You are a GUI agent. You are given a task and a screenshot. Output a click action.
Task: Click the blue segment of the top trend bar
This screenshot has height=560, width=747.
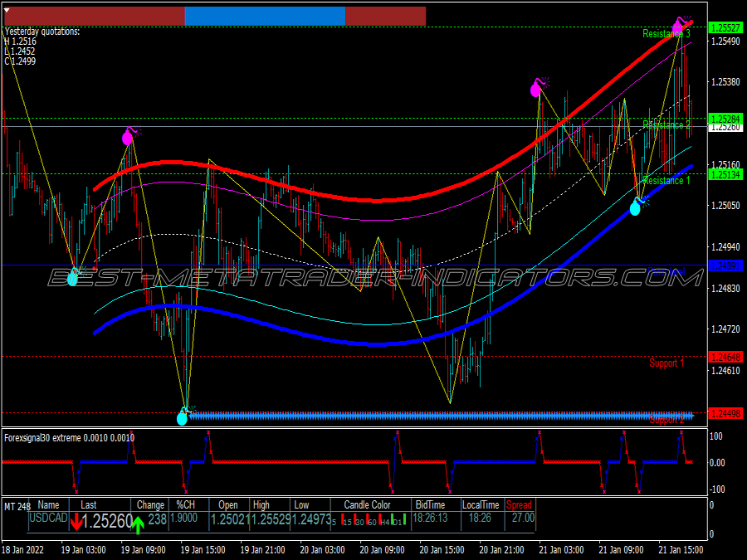pyautogui.click(x=265, y=17)
